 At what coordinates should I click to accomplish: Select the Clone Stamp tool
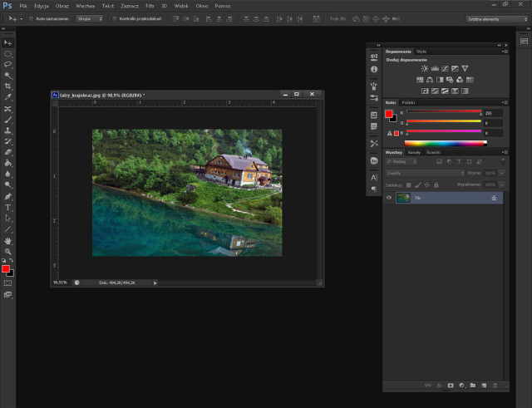point(7,130)
